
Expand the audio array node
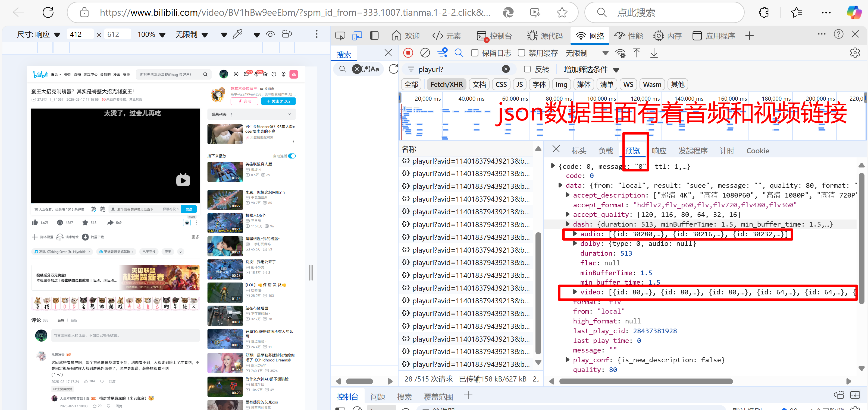[x=575, y=234]
